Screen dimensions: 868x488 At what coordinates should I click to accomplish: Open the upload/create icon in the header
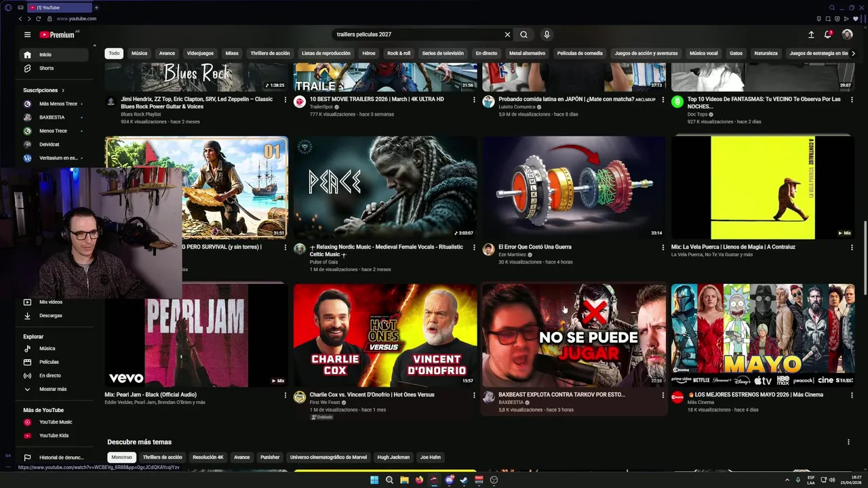pos(811,35)
